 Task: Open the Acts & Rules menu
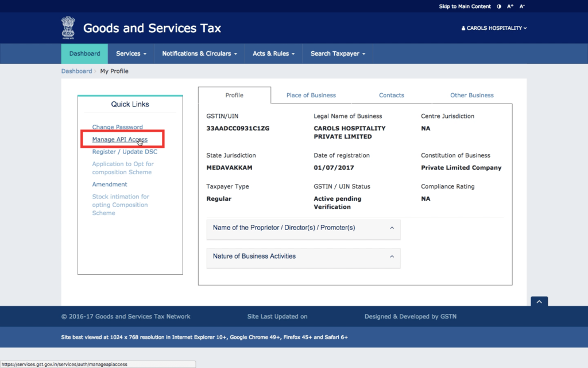(273, 53)
